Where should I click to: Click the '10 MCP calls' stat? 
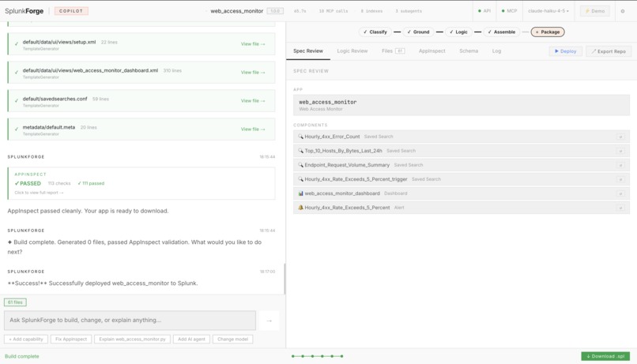[x=334, y=11]
